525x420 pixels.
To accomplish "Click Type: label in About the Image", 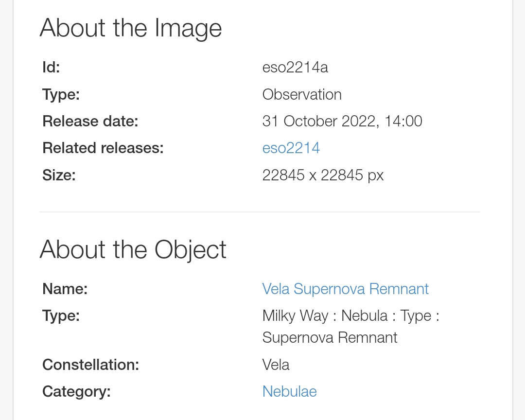I will [x=61, y=94].
